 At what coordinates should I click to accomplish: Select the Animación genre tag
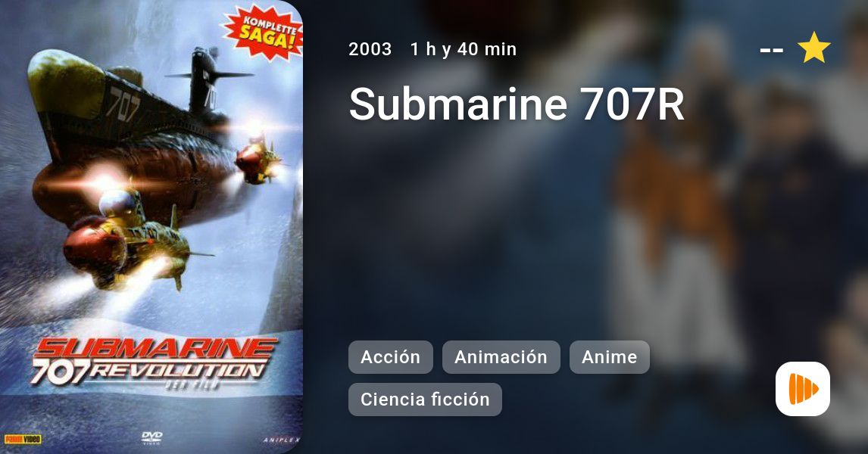click(501, 357)
